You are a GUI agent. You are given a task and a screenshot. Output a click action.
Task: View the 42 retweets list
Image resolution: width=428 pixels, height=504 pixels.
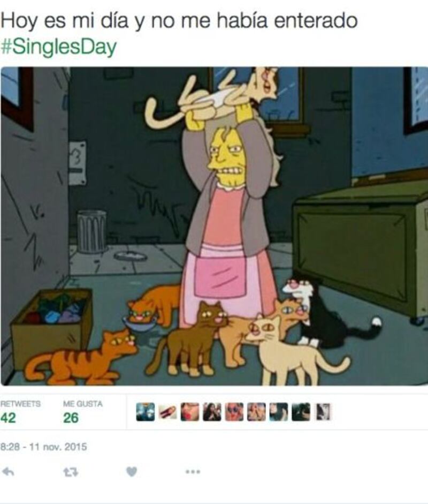(x=8, y=418)
